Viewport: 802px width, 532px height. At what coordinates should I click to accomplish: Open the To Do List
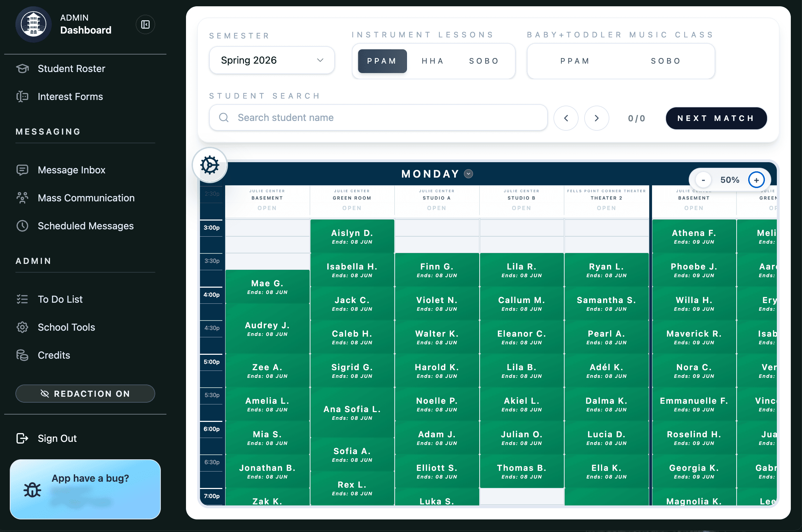(60, 299)
